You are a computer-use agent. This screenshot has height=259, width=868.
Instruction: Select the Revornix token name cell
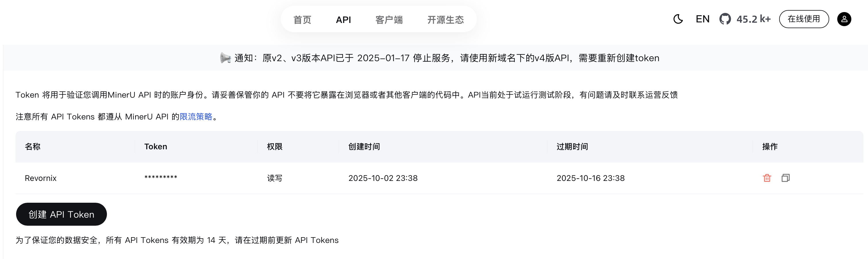(41, 178)
